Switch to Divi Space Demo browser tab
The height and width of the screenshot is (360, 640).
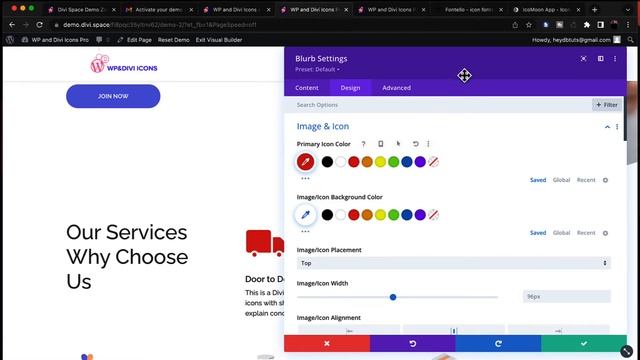81,9
